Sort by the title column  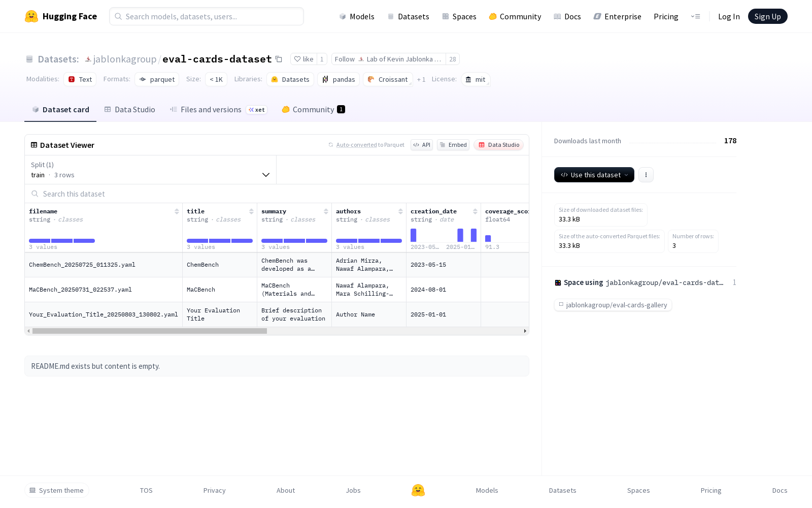pos(251,211)
